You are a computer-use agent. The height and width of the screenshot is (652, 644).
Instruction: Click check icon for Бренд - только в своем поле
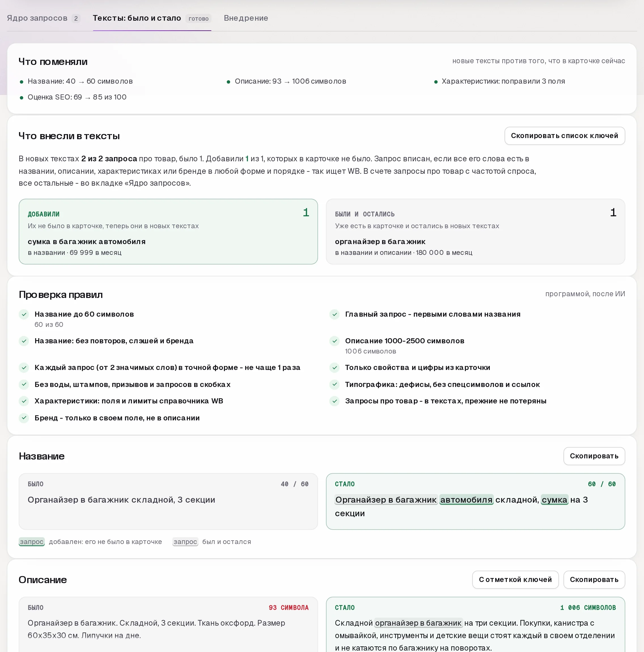(24, 418)
